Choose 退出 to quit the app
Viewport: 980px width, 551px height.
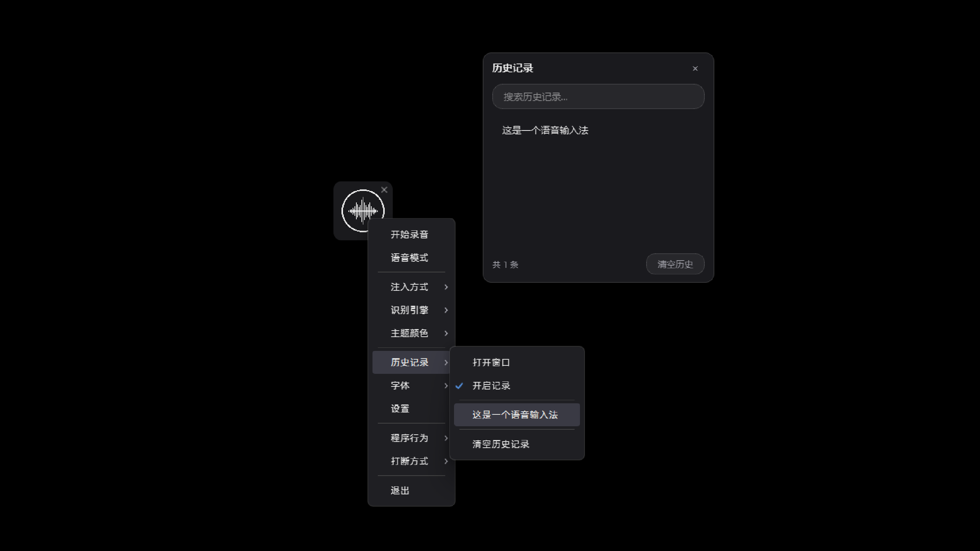411,490
